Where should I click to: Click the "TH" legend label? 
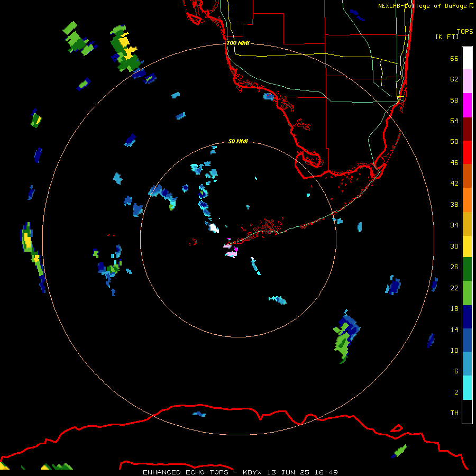coord(454,413)
